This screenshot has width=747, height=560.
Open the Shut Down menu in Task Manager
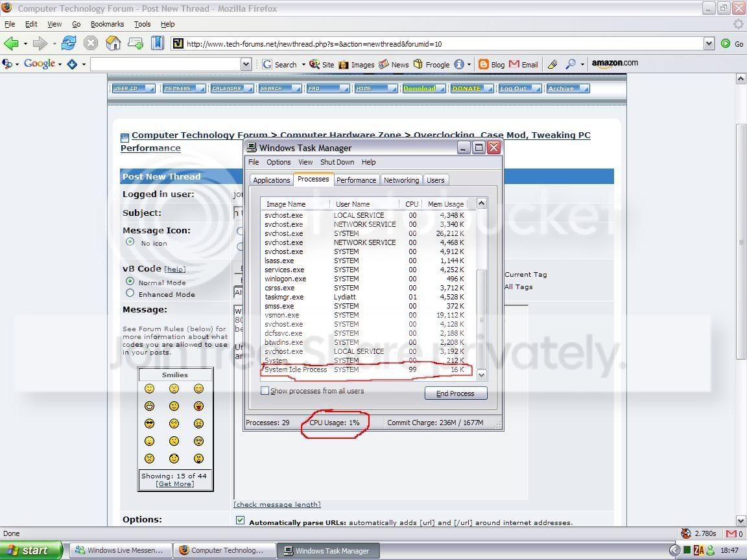(x=337, y=162)
